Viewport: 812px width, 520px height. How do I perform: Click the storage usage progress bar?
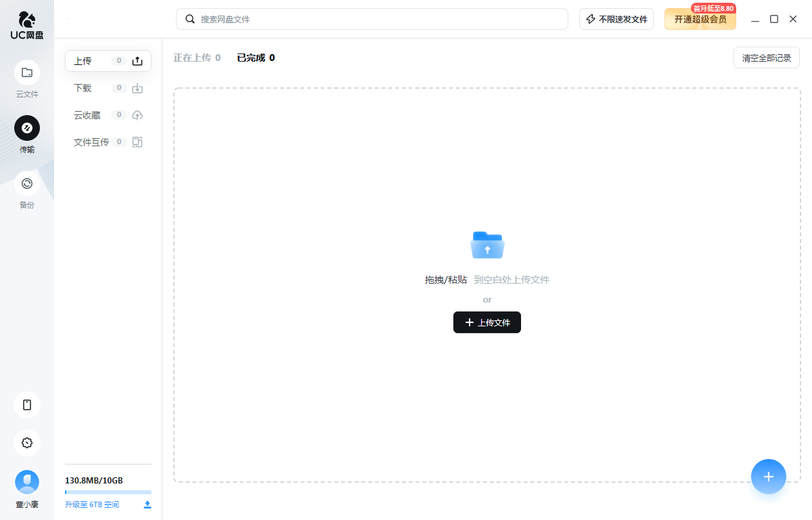tap(108, 492)
